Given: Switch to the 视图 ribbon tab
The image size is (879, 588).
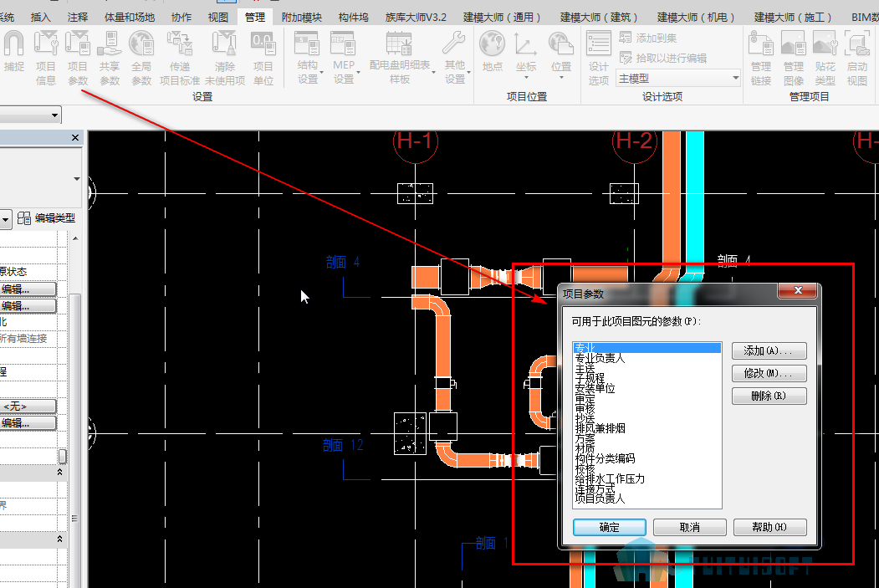Looking at the screenshot, I should point(218,18).
